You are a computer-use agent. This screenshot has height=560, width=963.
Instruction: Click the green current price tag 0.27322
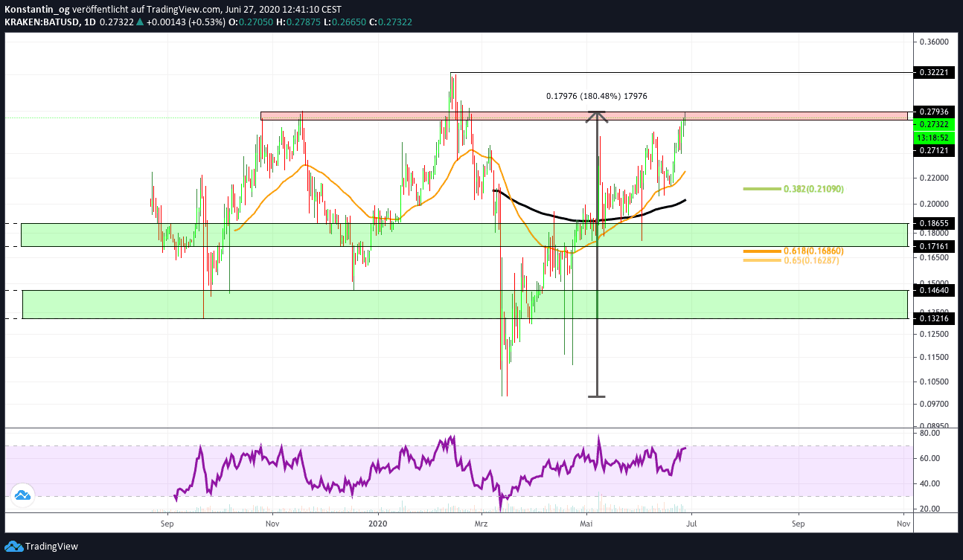point(933,125)
